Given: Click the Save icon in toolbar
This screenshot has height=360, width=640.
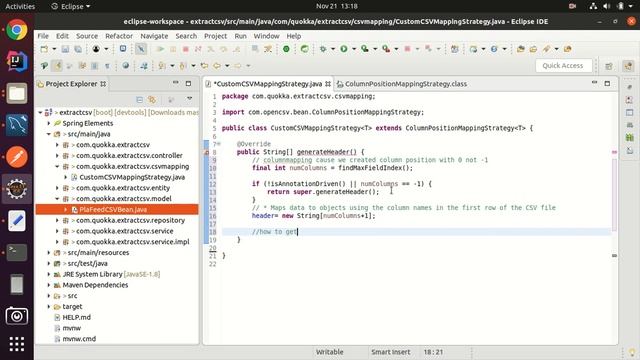Looking at the screenshot, I should [65, 49].
